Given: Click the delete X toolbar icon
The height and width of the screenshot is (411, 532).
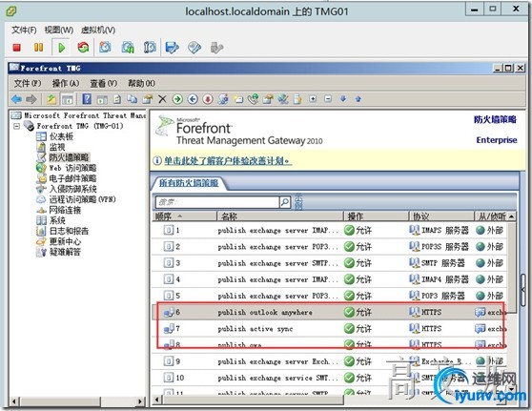Looking at the screenshot, I should click(162, 99).
